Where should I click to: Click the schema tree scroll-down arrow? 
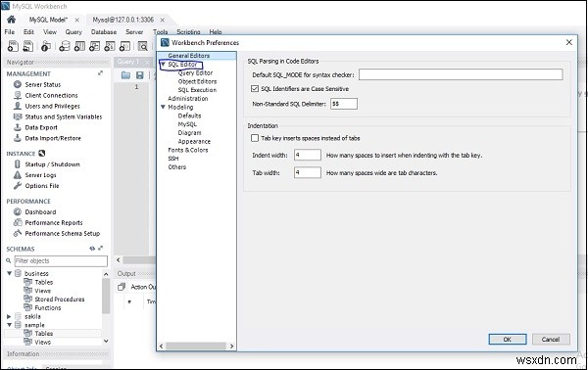point(106,341)
